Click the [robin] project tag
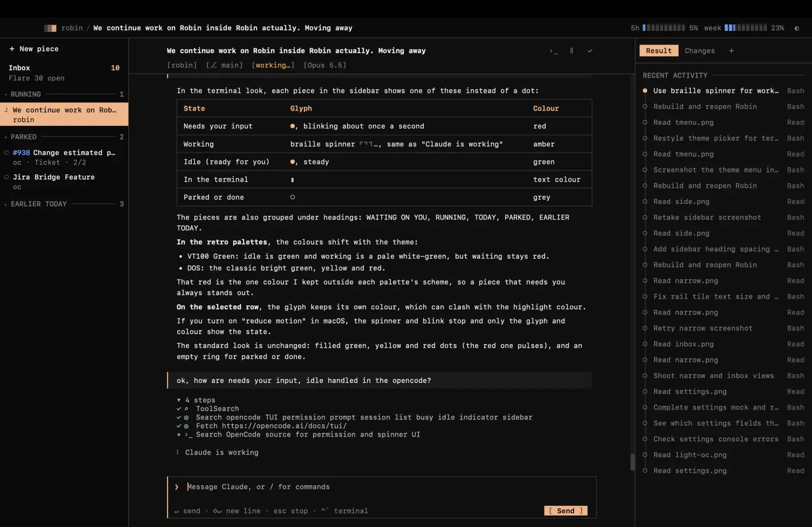812x527 pixels. pyautogui.click(x=182, y=65)
